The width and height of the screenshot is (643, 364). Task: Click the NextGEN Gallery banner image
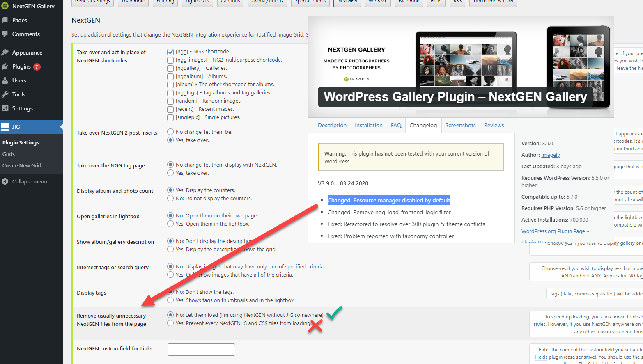point(461,66)
